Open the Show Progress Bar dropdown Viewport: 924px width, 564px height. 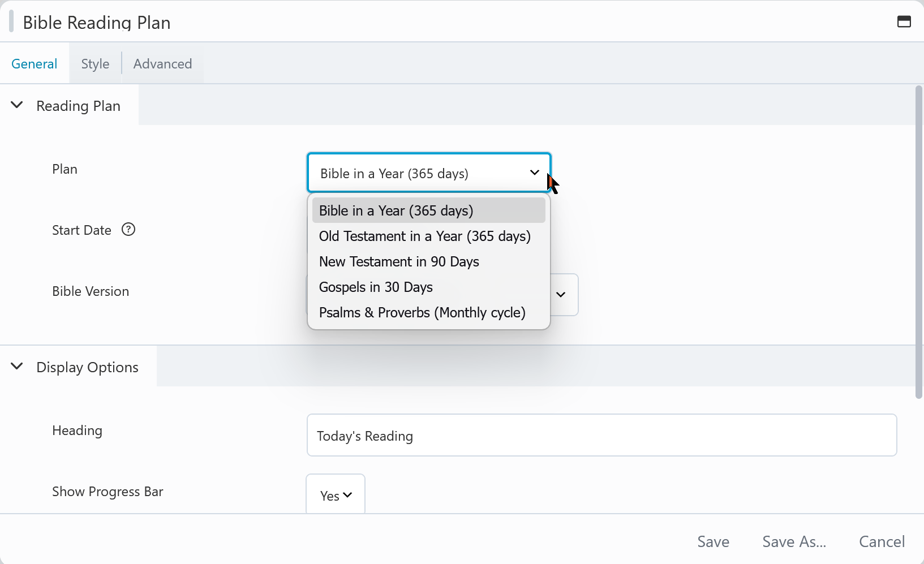click(x=336, y=496)
